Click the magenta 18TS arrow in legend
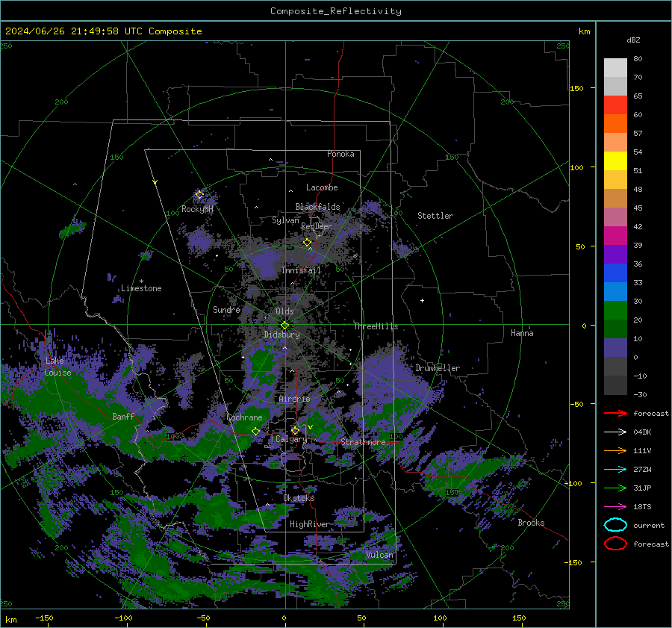 [615, 507]
